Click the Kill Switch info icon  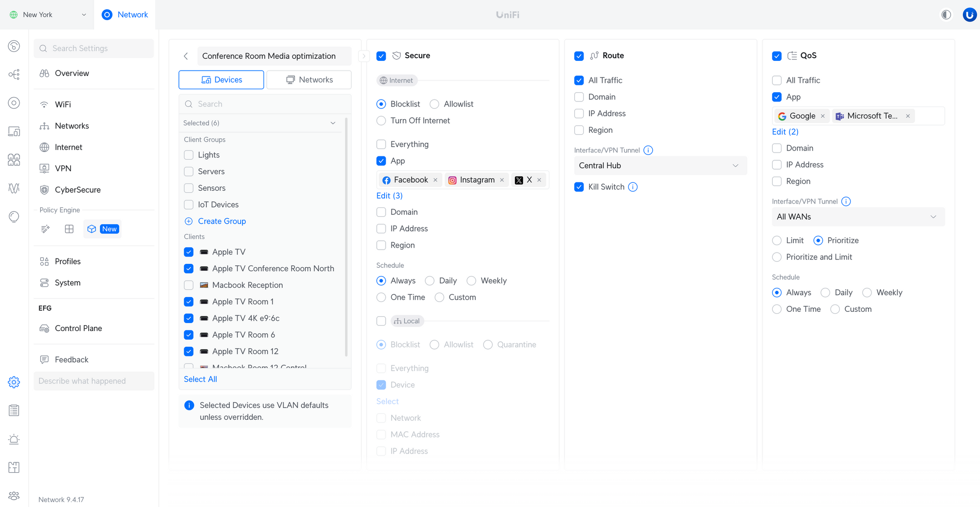click(633, 187)
